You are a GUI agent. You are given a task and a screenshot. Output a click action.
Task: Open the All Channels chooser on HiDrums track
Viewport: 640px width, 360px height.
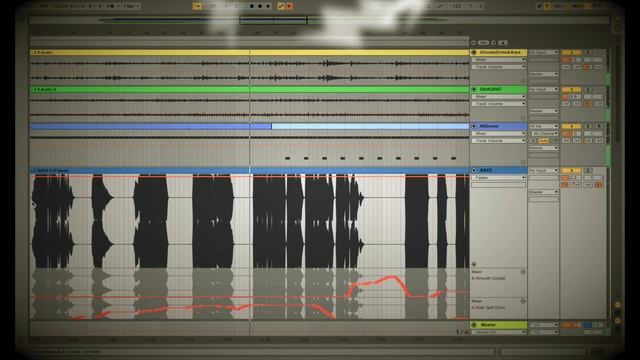pyautogui.click(x=543, y=133)
